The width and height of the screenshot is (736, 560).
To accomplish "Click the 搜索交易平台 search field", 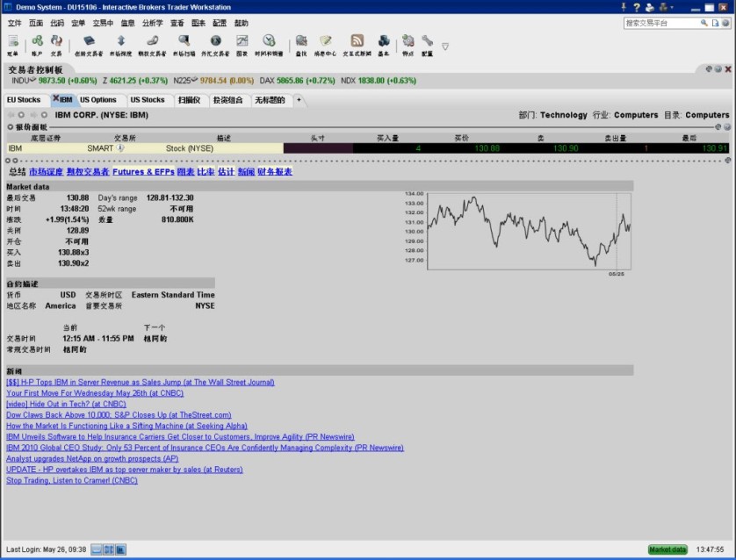I will coord(659,23).
